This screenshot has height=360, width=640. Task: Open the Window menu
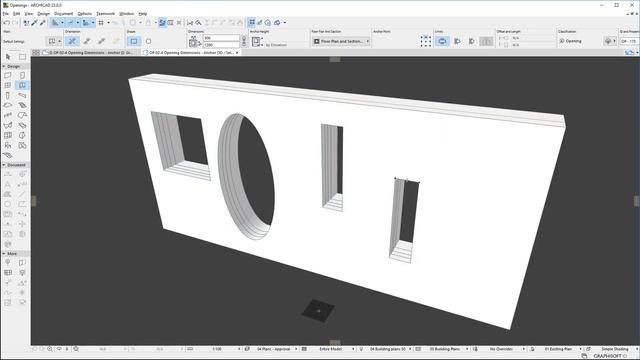pyautogui.click(x=127, y=13)
